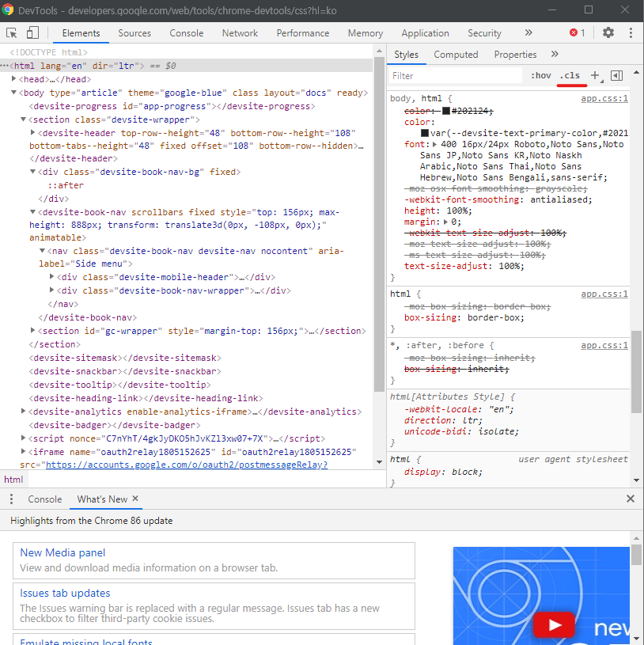The image size is (644, 645).
Task: Open the Customize DevTools three-dot menu
Action: (x=631, y=33)
